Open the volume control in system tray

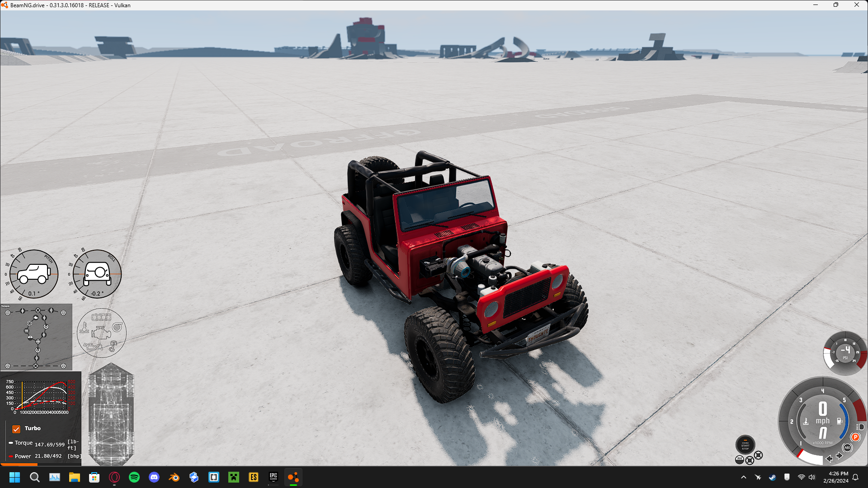point(812,477)
